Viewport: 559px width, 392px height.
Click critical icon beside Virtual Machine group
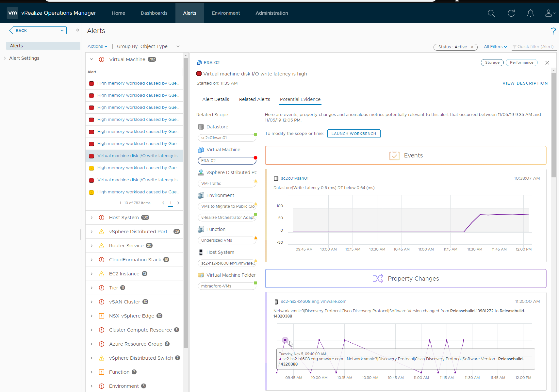click(x=102, y=59)
